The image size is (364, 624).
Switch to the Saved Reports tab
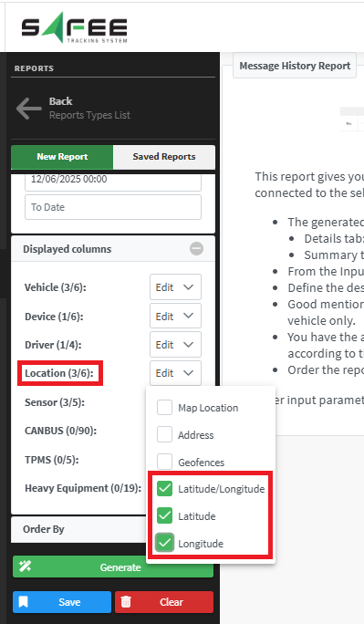(x=164, y=157)
